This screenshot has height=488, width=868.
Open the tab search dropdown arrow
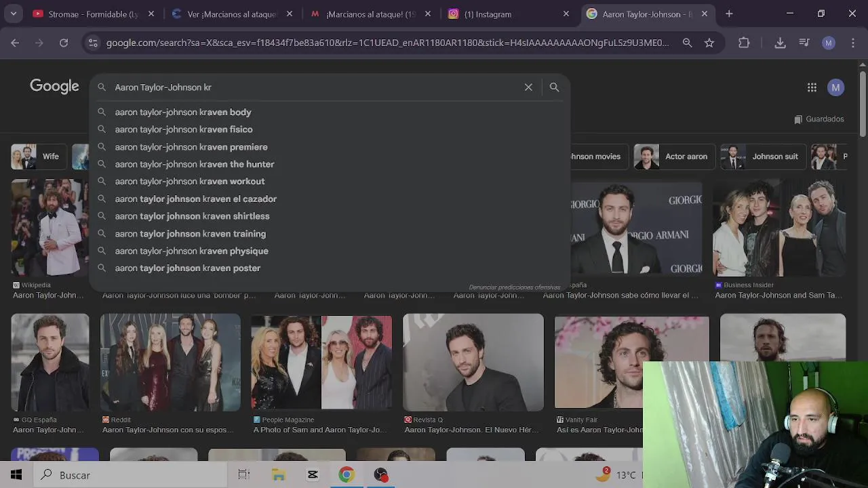(14, 14)
